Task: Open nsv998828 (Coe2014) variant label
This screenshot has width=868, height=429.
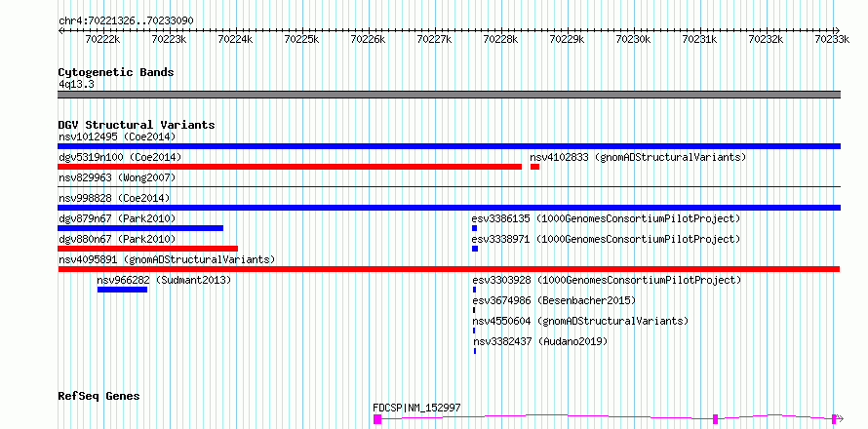Action: pos(114,198)
